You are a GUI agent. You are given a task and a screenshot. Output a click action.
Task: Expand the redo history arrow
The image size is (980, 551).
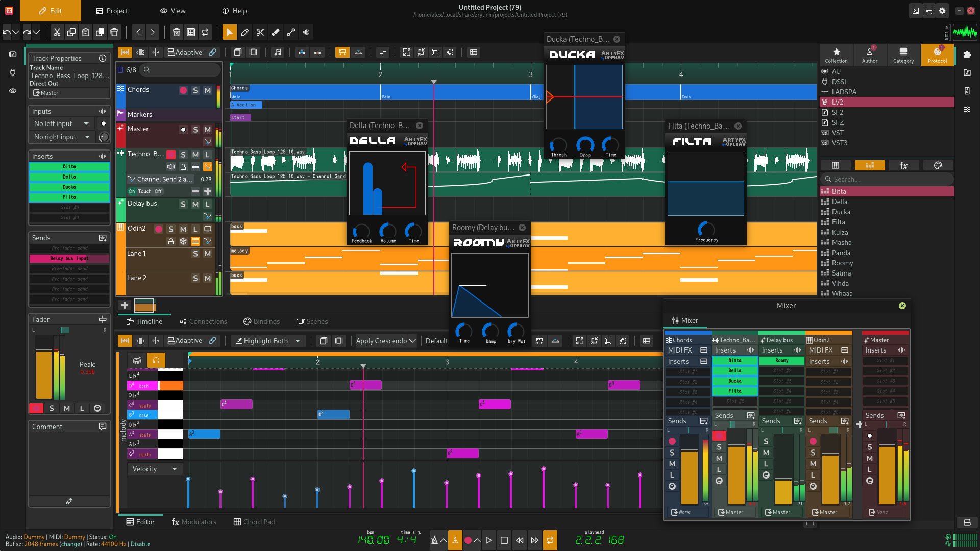pos(37,32)
